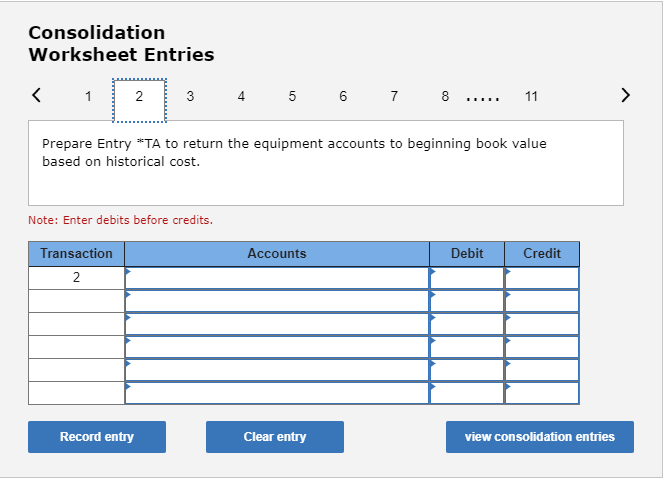Jump to entry tab 11

(531, 96)
